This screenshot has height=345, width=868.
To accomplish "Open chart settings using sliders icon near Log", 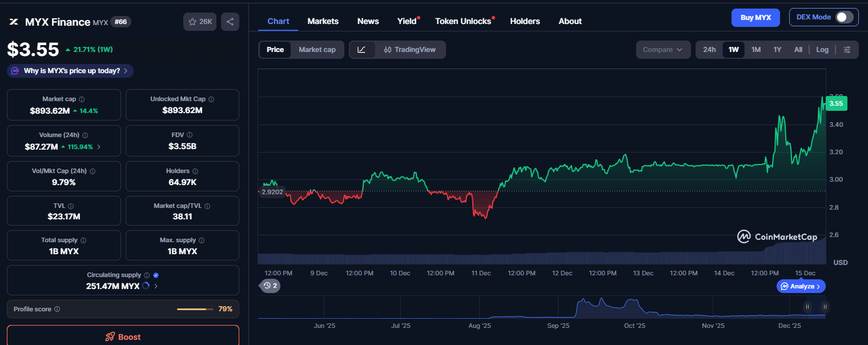I will pos(847,49).
